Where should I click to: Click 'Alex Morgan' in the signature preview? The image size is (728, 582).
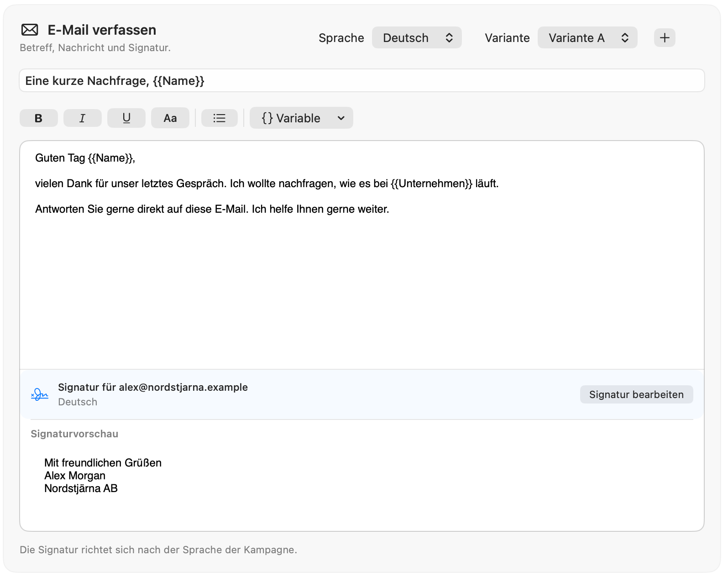click(x=75, y=476)
